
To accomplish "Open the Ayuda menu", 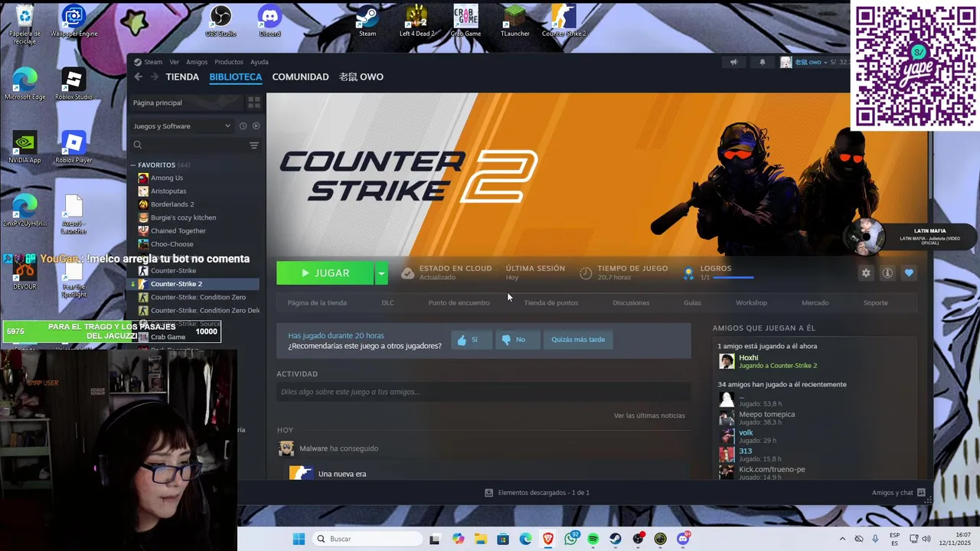I will coord(260,62).
